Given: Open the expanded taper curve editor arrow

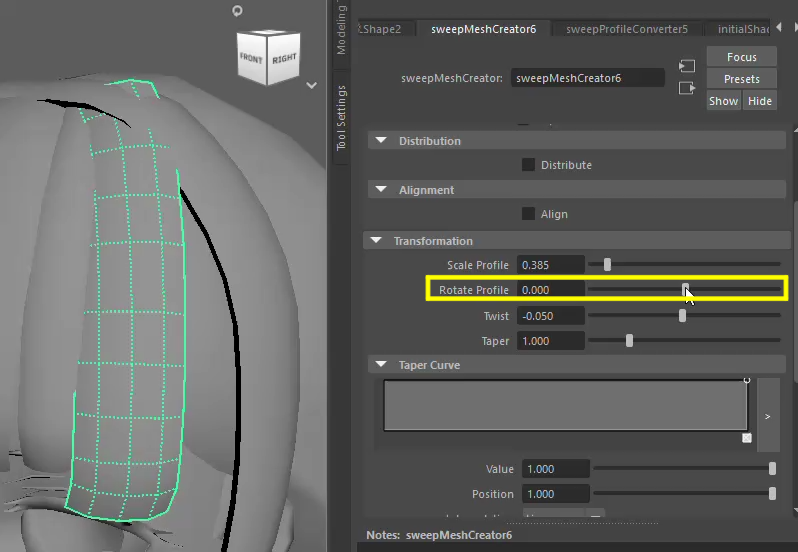Looking at the screenshot, I should 768,414.
